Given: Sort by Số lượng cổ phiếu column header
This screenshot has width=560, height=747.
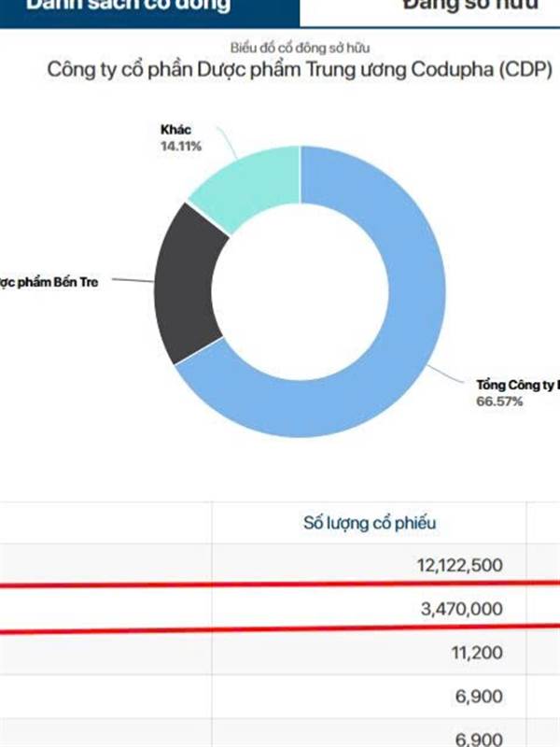Looking at the screenshot, I should click(370, 523).
